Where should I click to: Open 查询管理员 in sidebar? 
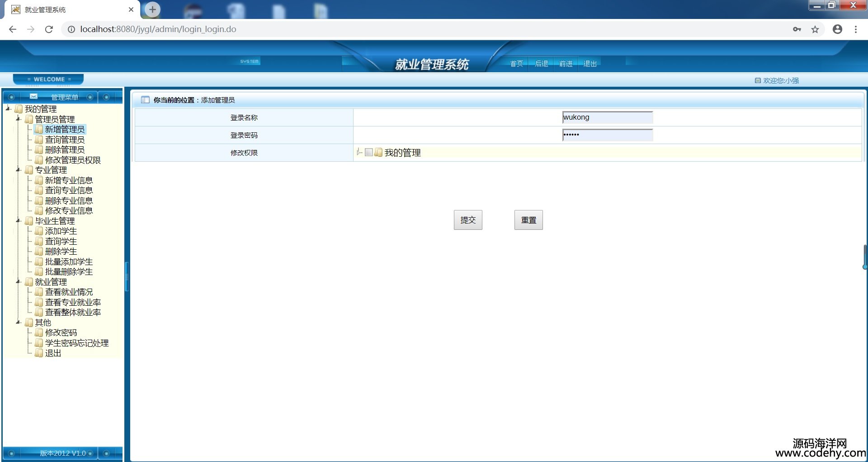(x=65, y=140)
